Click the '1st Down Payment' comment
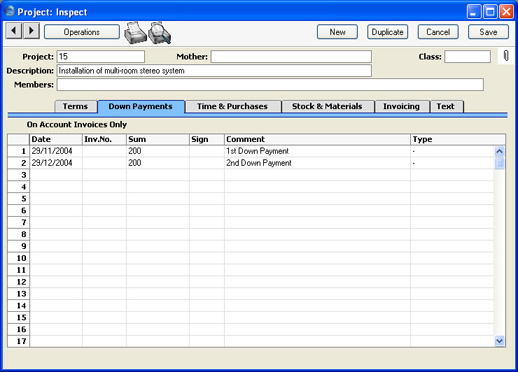The width and height of the screenshot is (518, 372). [x=257, y=151]
